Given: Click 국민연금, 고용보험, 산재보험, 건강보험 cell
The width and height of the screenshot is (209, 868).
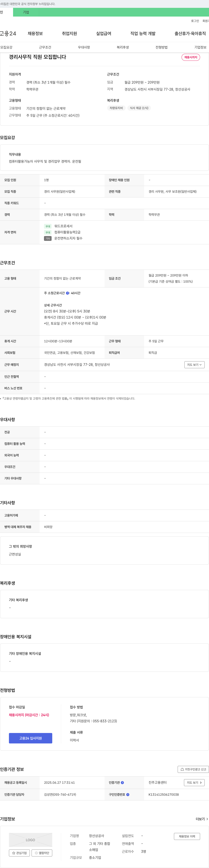Looking at the screenshot, I should pos(69,353).
